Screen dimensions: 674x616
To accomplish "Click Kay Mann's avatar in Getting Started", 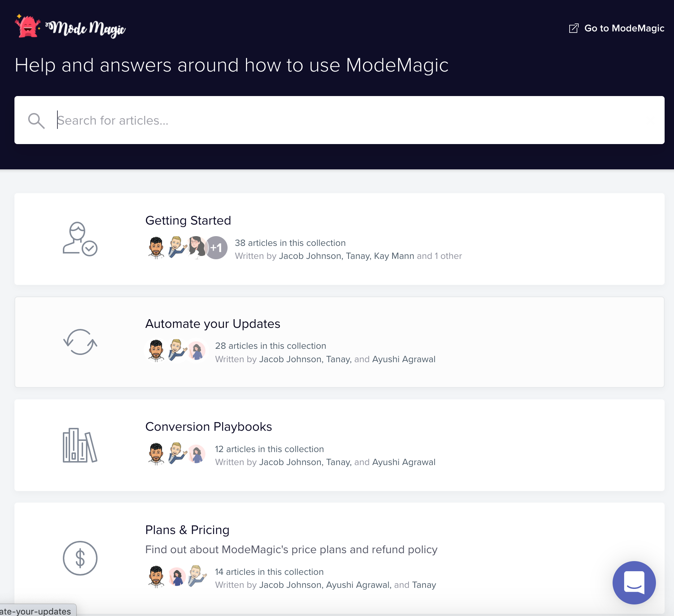I will [196, 248].
